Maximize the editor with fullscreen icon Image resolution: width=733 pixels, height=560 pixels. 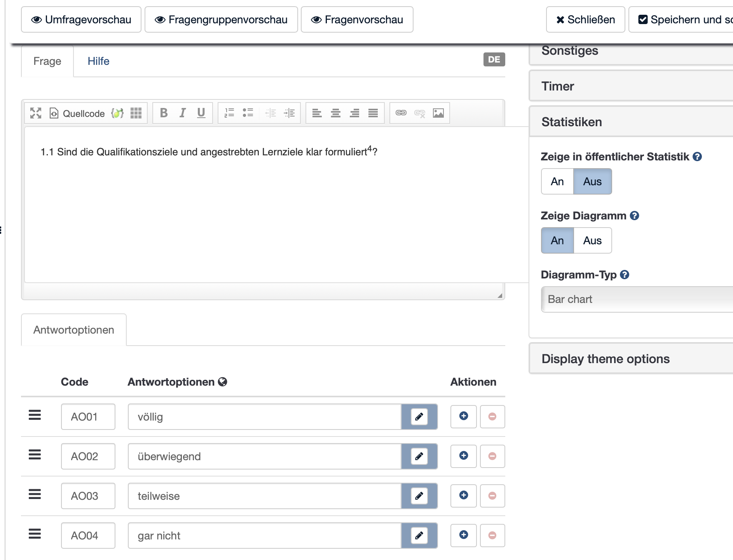[x=36, y=113]
